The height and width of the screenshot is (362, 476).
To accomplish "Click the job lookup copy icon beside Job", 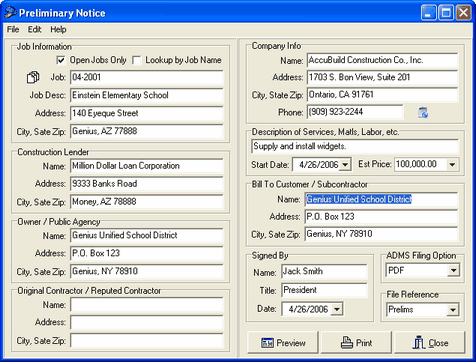I will click(33, 77).
